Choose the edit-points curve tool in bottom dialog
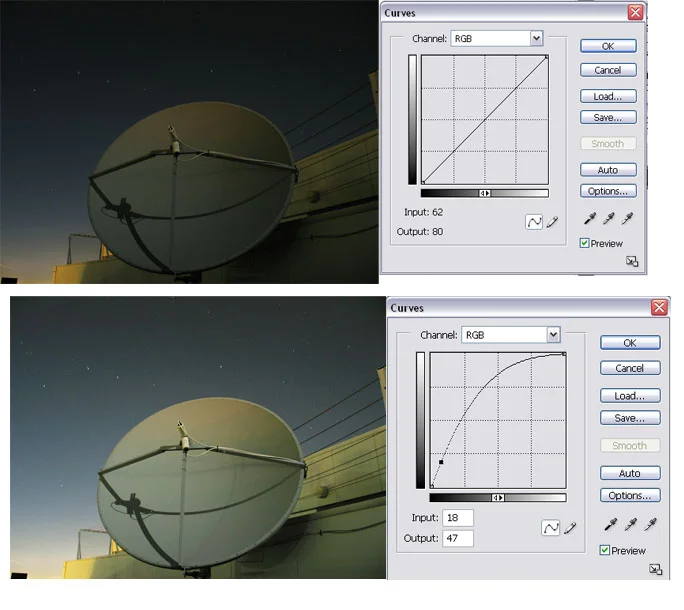The height and width of the screenshot is (610, 684). click(549, 527)
